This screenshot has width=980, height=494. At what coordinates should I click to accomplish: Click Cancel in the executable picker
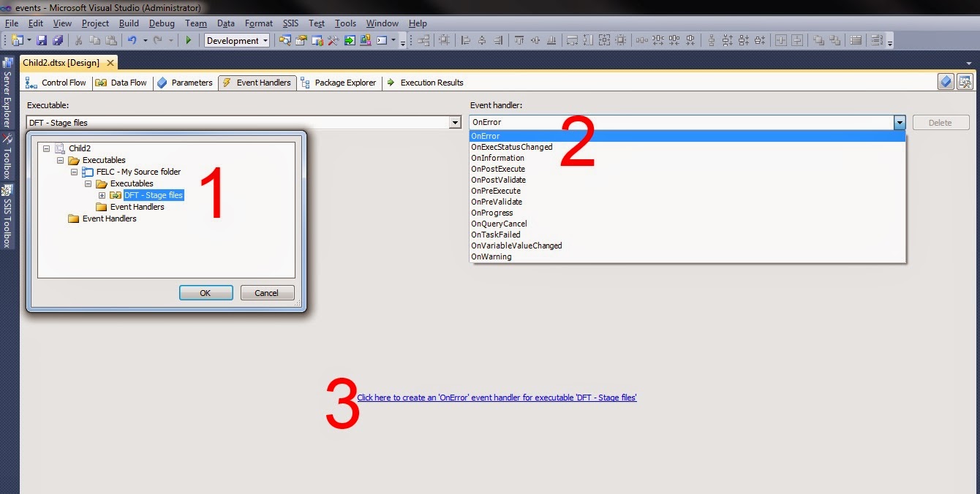point(266,293)
